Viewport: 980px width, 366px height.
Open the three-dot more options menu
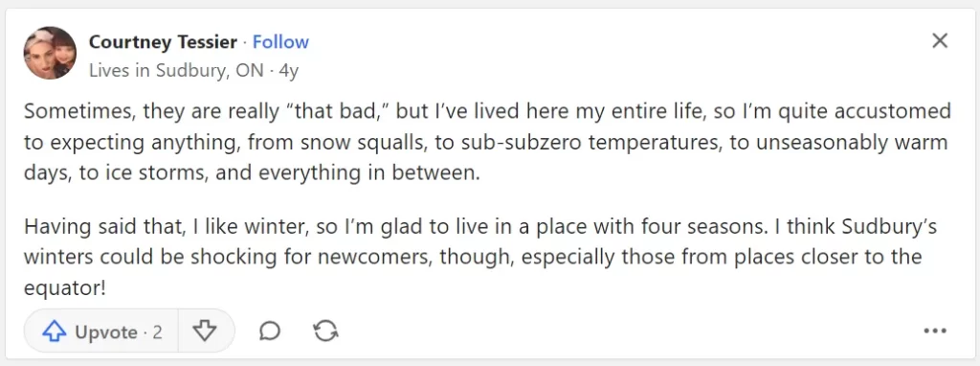click(x=935, y=331)
